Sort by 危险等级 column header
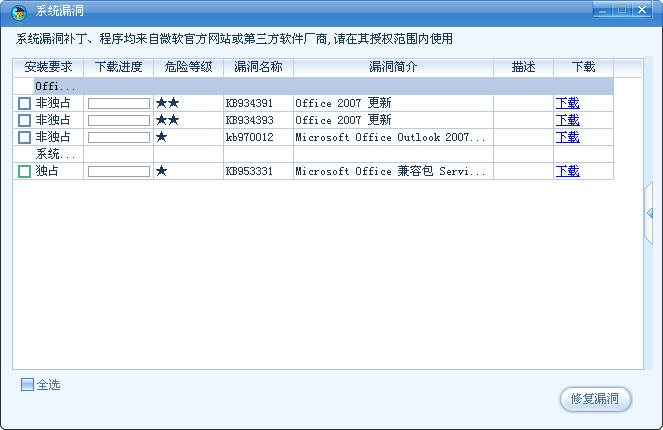This screenshot has width=663, height=430. 188,67
